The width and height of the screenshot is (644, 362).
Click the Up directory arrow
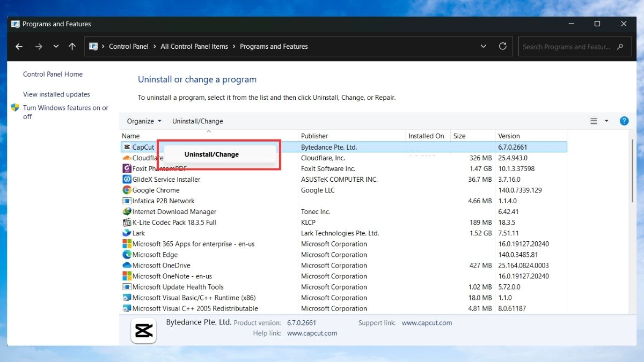pyautogui.click(x=72, y=47)
